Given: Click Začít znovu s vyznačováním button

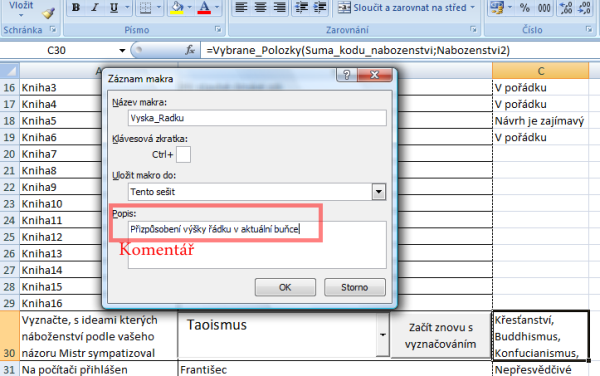Looking at the screenshot, I should [x=440, y=335].
